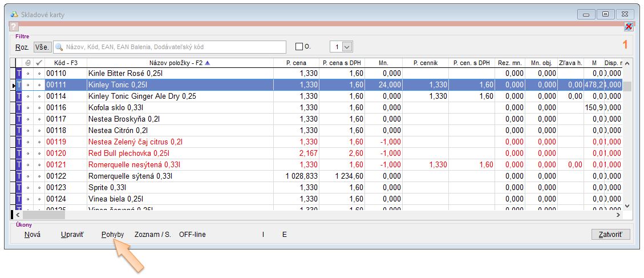Click price cell 1 028,833

click(296, 176)
